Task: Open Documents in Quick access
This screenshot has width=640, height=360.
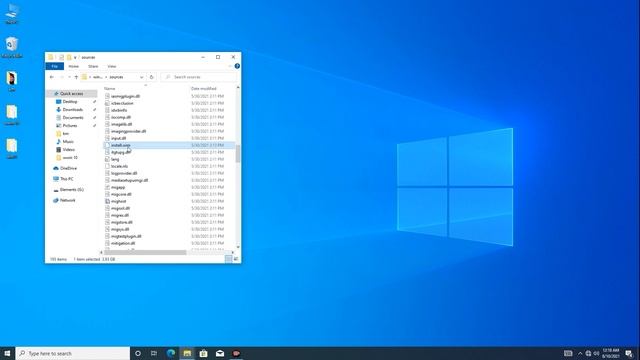Action: [73, 118]
